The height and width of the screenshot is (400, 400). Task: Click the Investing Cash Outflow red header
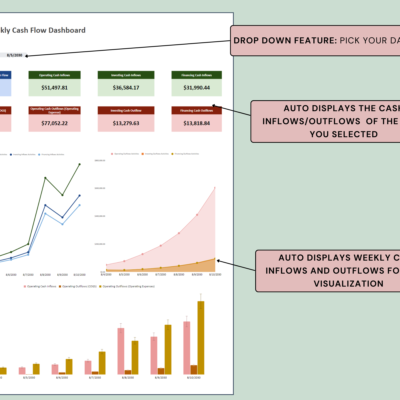coord(126,110)
